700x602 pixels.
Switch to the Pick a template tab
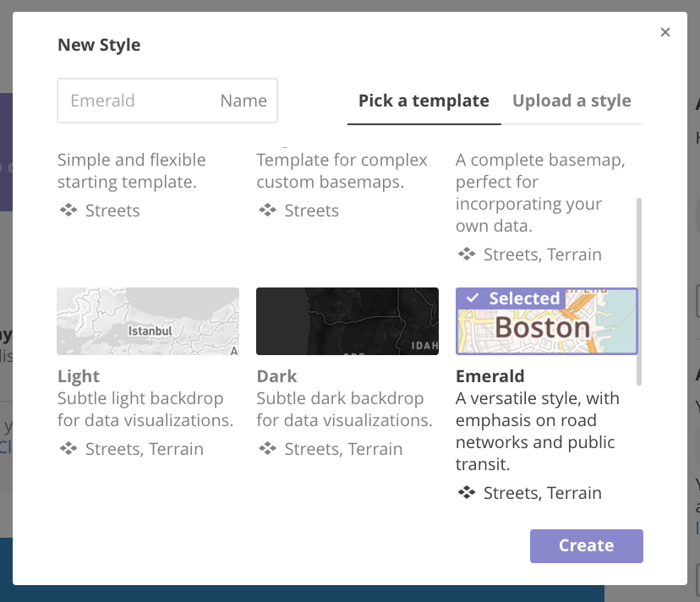pyautogui.click(x=424, y=100)
